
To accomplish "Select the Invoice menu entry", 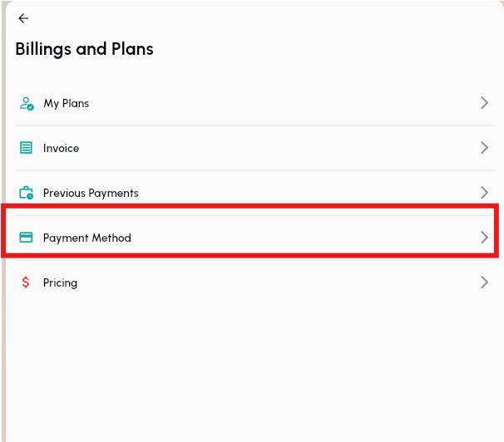I will point(61,149).
